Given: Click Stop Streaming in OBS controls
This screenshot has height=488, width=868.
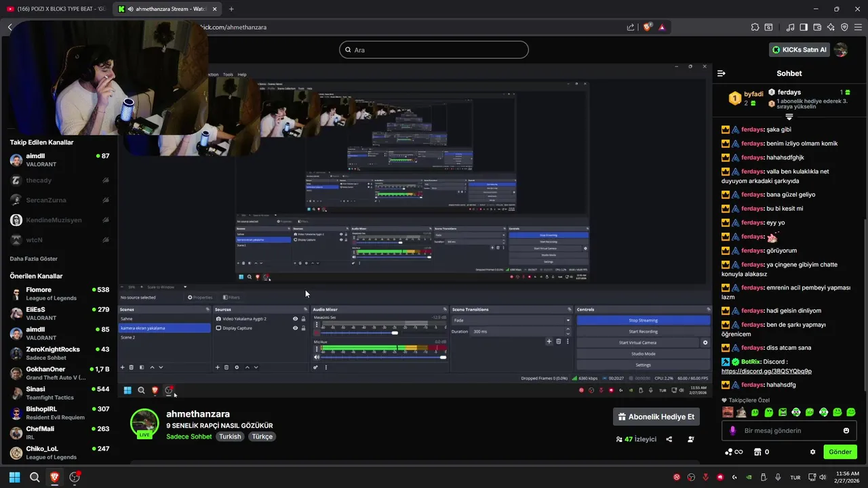Looking at the screenshot, I should coord(643,321).
